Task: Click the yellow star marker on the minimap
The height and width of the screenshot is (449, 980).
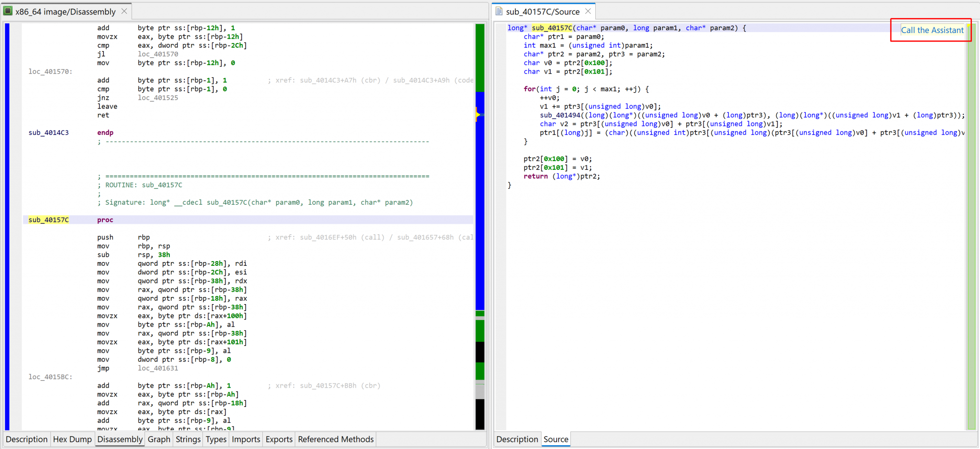Action: click(x=479, y=114)
